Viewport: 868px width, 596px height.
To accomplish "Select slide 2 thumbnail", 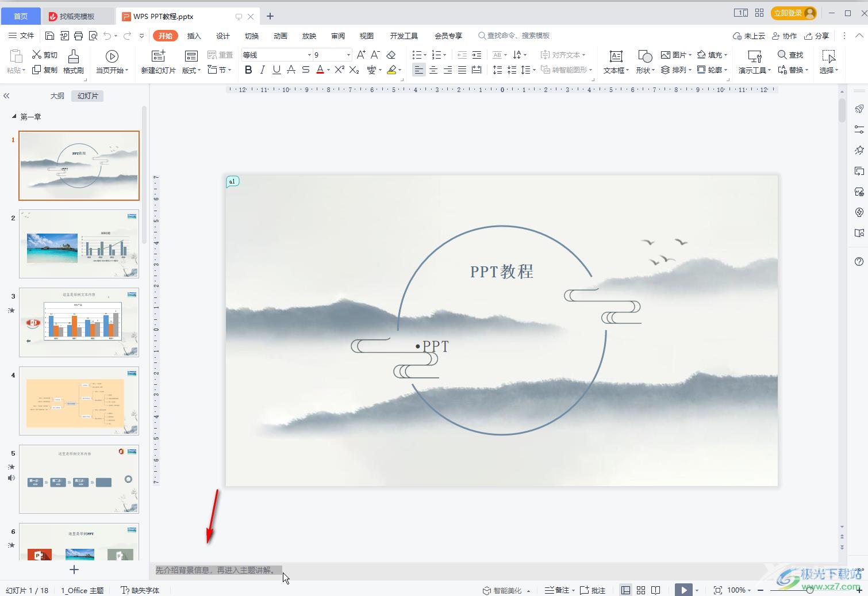I will (79, 244).
